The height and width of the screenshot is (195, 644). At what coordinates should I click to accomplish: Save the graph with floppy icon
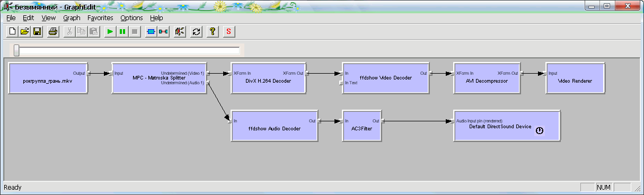tap(37, 32)
